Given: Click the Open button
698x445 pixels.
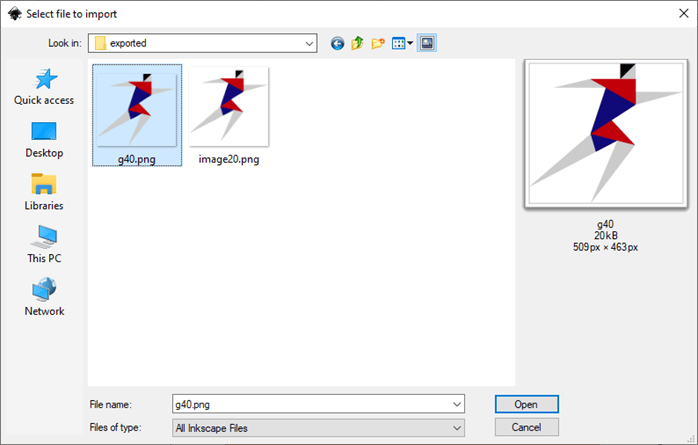Looking at the screenshot, I should [527, 404].
